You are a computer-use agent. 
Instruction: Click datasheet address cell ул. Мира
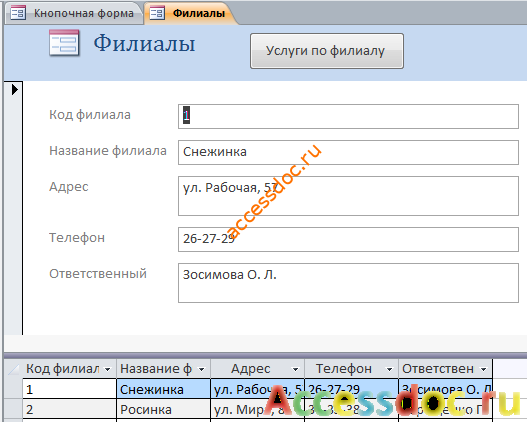257,409
